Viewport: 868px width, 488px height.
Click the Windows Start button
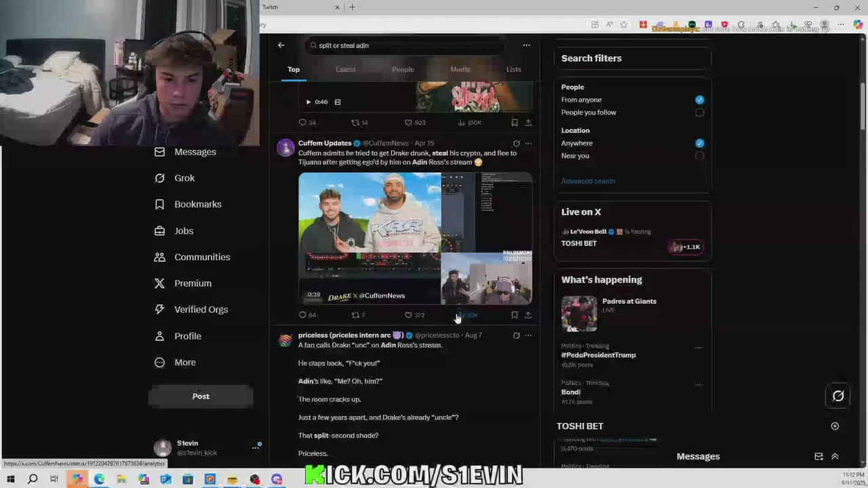[x=10, y=479]
